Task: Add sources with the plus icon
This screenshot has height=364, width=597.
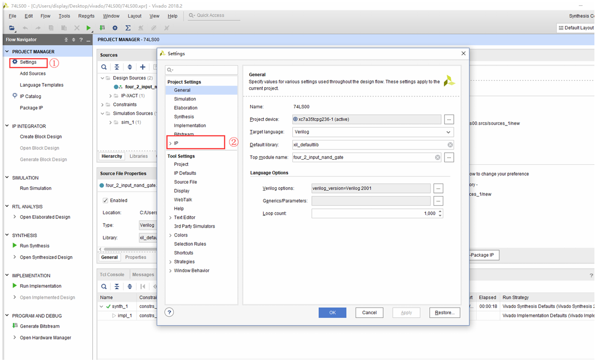Action: click(143, 67)
